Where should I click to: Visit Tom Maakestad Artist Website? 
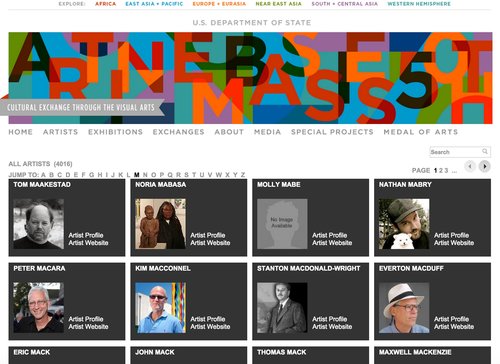click(88, 243)
